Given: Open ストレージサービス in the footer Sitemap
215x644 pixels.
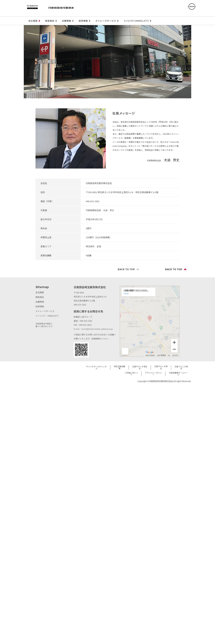Looking at the screenshot, I should (45, 311).
